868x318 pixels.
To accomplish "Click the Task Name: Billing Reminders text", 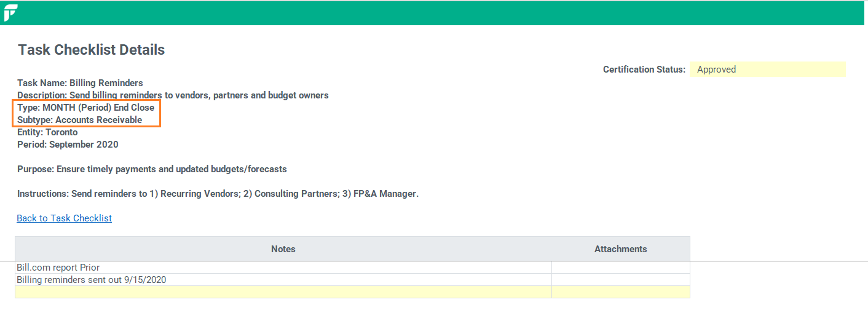I will tap(80, 83).
